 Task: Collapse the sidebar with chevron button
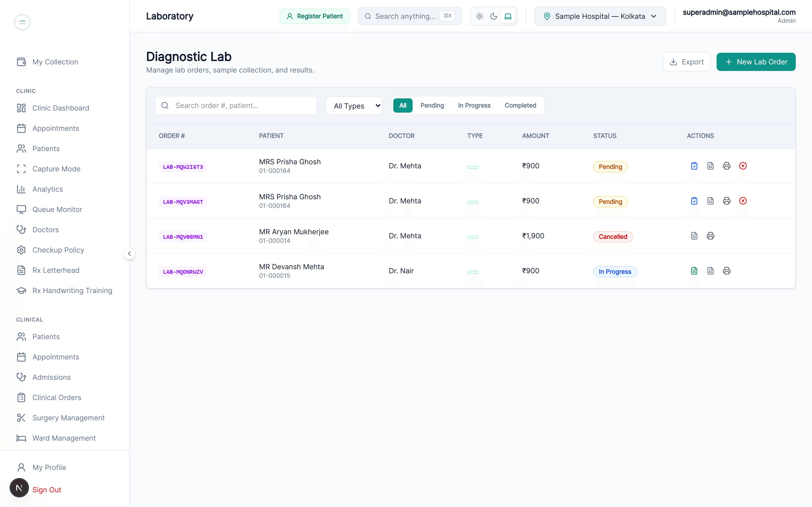pyautogui.click(x=129, y=253)
